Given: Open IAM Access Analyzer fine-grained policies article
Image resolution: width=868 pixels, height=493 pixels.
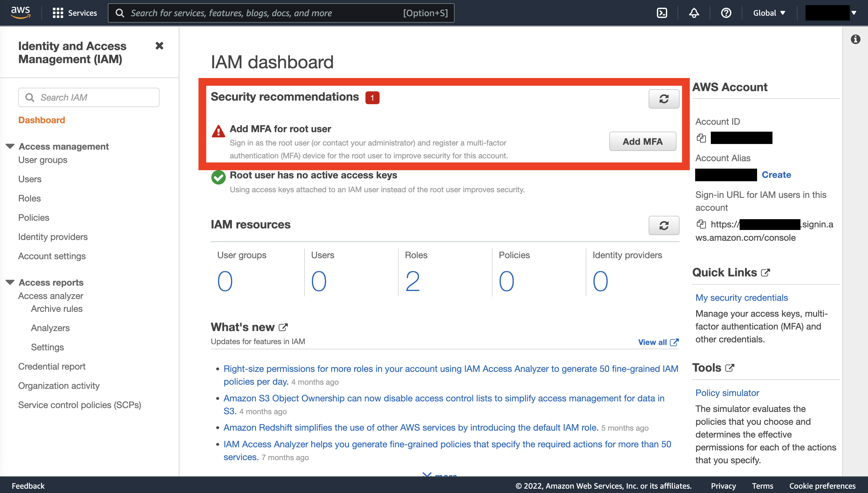Looking at the screenshot, I should pyautogui.click(x=447, y=451).
